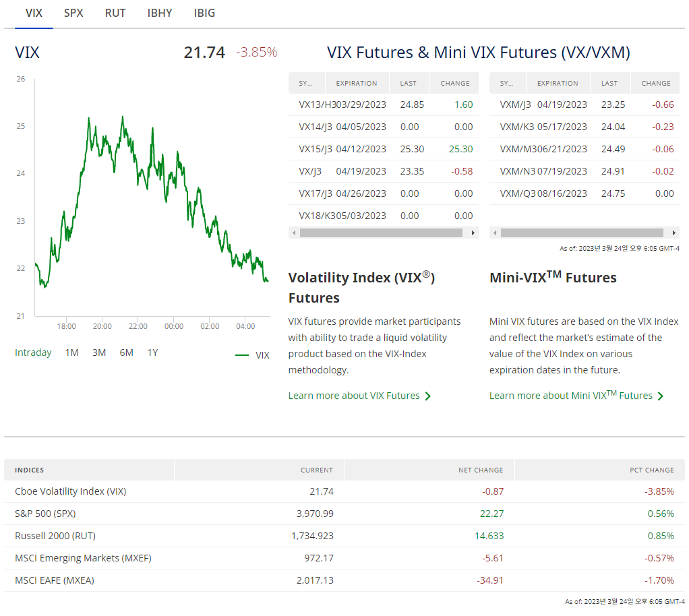
Task: Click the -1.70% MSCI EAFE pct change
Action: [659, 580]
